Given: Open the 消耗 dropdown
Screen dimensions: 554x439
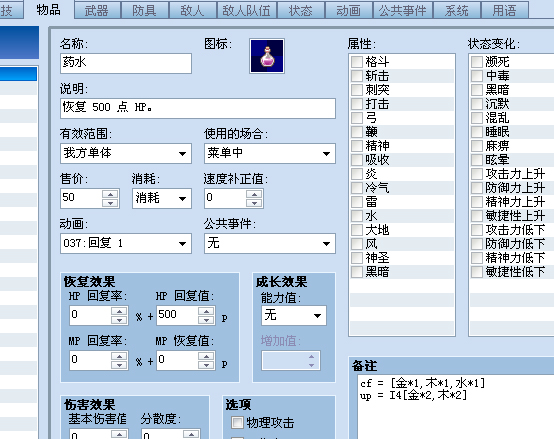Looking at the screenshot, I should coord(162,198).
